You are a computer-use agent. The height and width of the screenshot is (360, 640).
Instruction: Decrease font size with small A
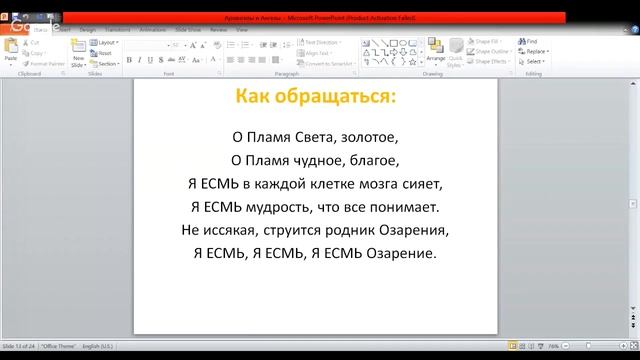pos(203,45)
